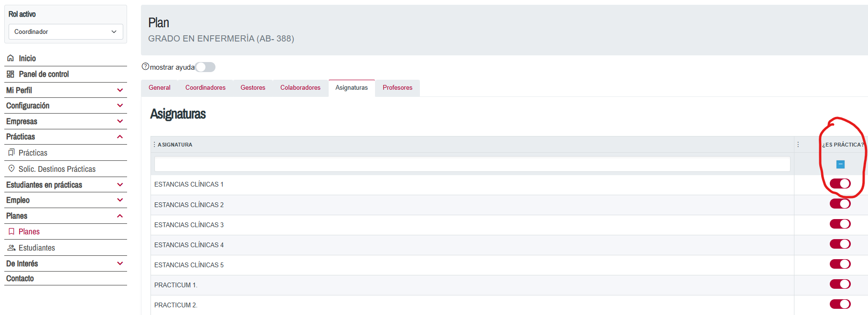This screenshot has width=868, height=315.
Task: Click the Panel de control dashboard icon
Action: click(x=11, y=74)
